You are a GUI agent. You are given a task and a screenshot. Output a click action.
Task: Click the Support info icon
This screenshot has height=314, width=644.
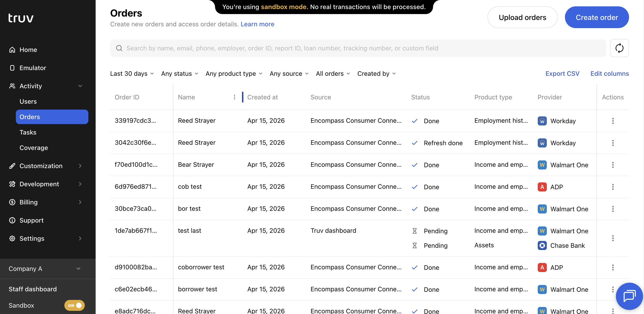tap(12, 220)
